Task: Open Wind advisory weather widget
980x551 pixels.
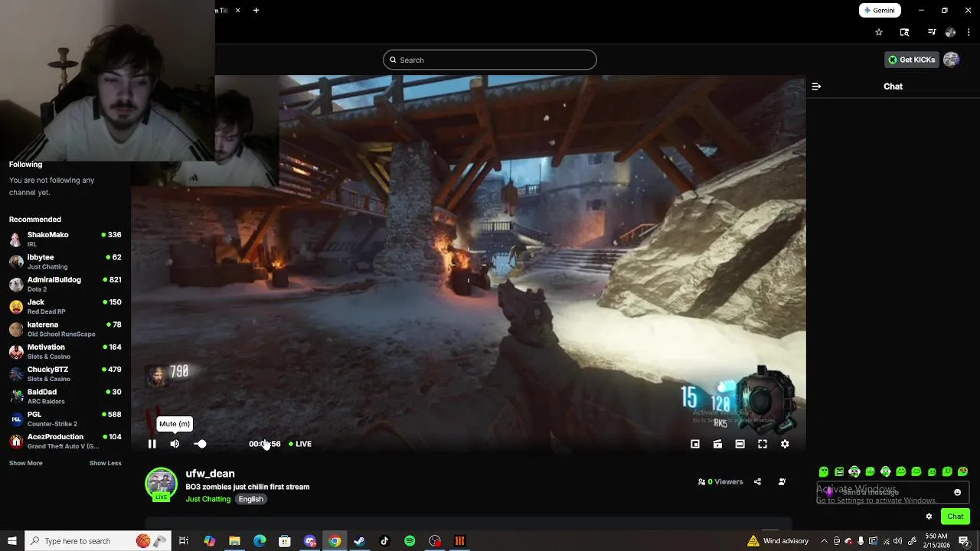Action: click(x=778, y=541)
